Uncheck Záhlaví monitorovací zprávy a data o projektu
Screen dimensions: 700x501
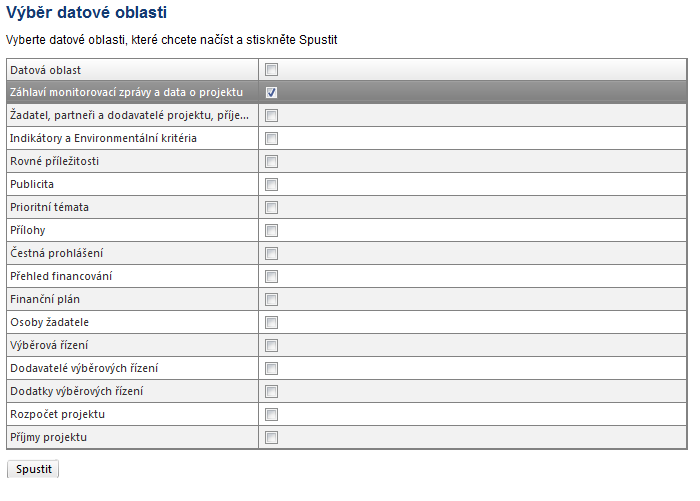pyautogui.click(x=271, y=92)
